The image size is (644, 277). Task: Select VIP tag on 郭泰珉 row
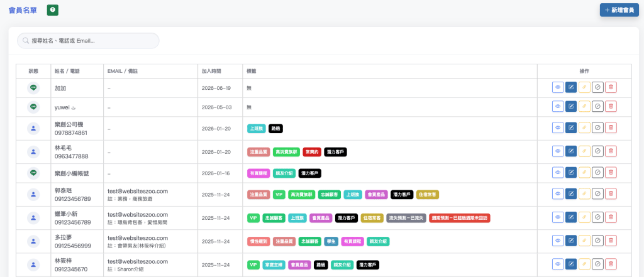(x=279, y=194)
